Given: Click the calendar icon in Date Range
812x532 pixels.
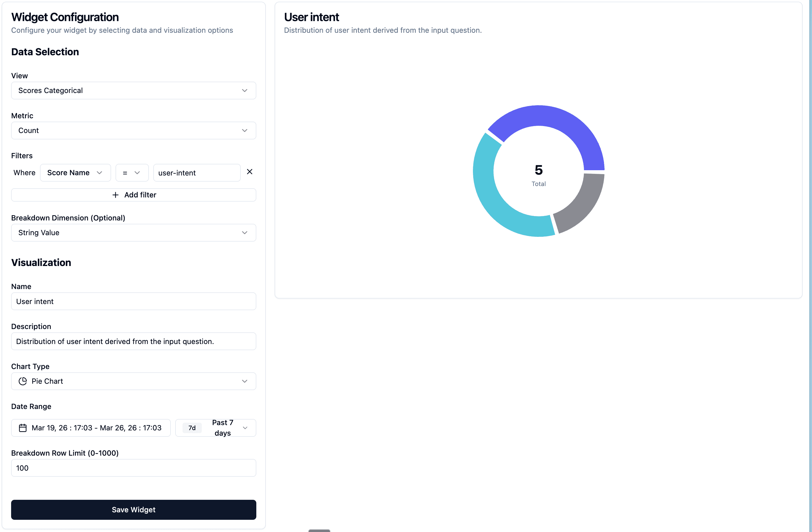Looking at the screenshot, I should coord(22,428).
